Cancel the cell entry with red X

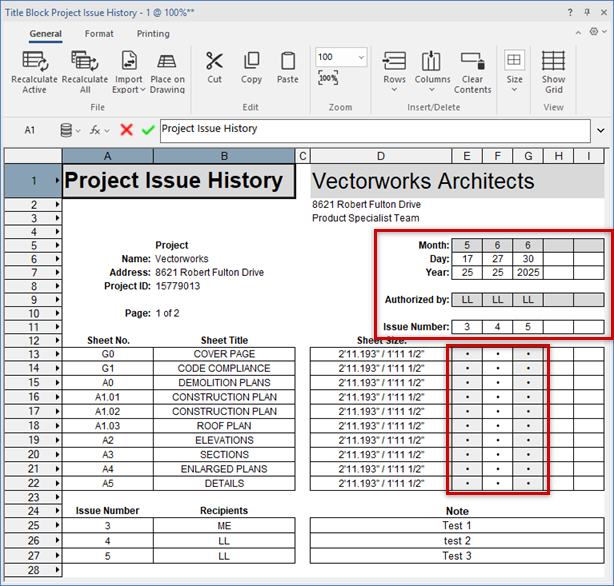click(x=127, y=130)
